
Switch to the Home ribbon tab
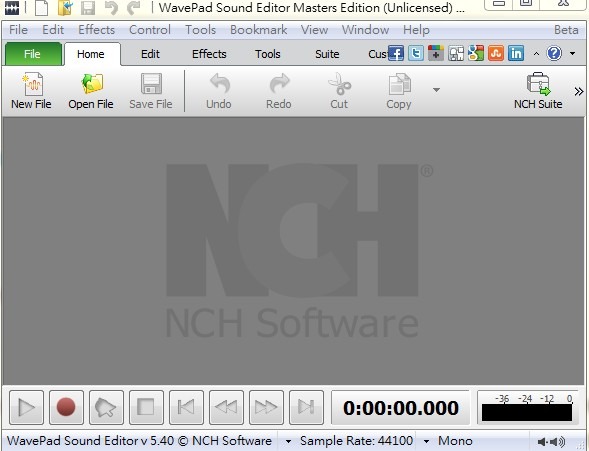click(x=91, y=54)
